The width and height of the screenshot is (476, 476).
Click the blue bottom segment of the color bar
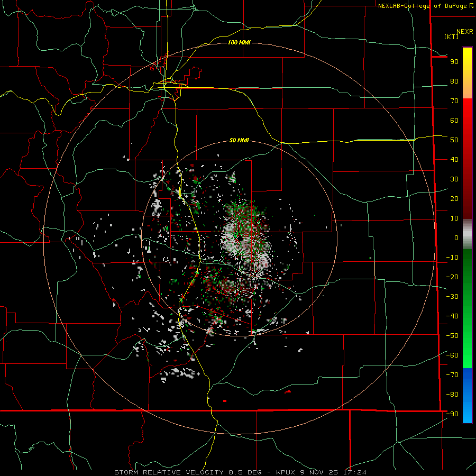[x=467, y=396]
